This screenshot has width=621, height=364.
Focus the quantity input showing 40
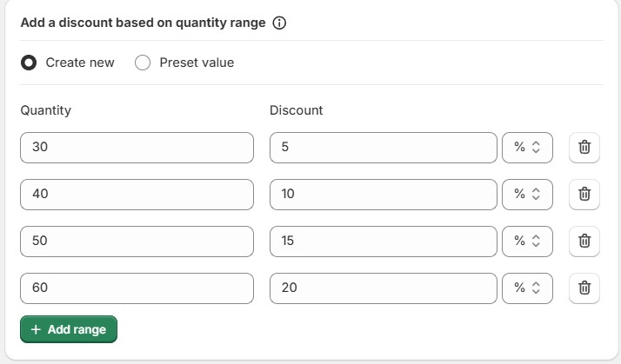coord(137,195)
